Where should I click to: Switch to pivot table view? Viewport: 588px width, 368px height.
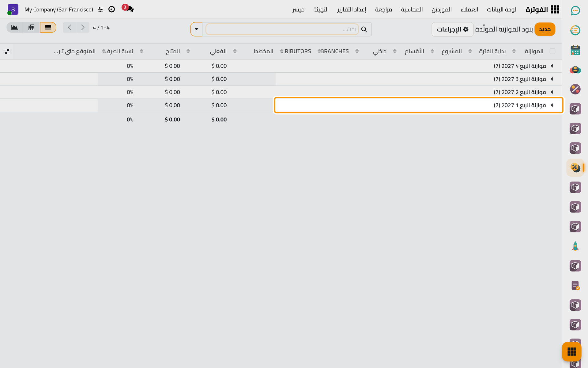click(x=32, y=27)
